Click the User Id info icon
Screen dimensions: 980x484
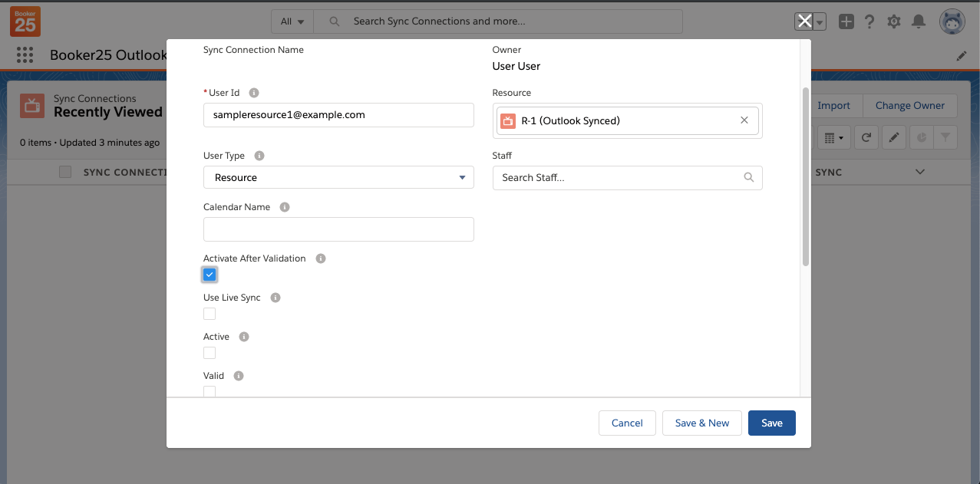tap(254, 93)
